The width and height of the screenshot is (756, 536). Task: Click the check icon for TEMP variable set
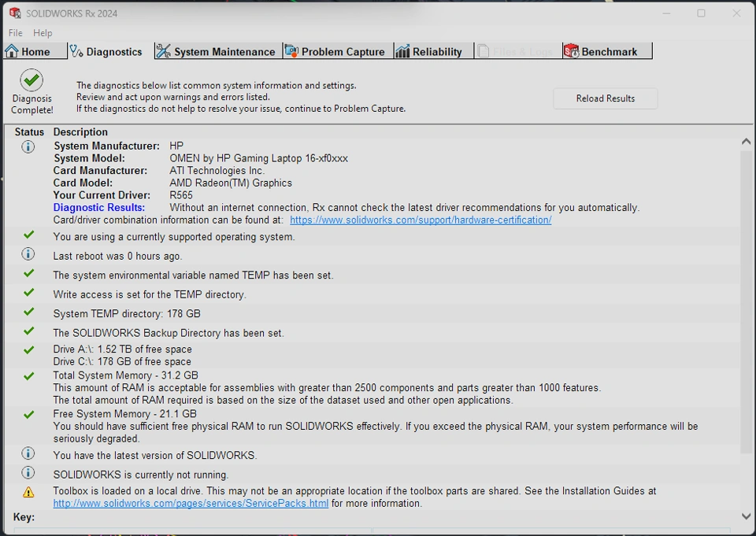(x=29, y=273)
